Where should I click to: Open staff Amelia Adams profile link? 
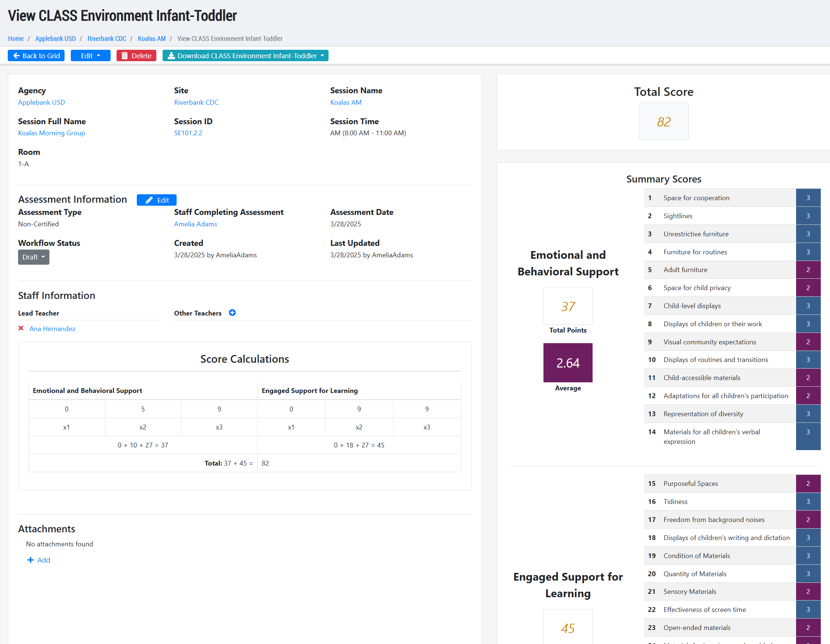[195, 224]
